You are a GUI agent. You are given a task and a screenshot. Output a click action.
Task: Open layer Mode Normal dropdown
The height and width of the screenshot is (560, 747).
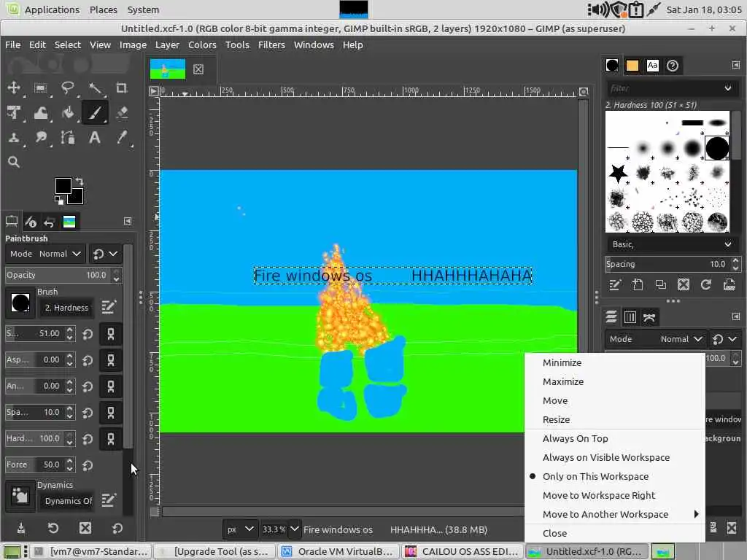click(656, 339)
